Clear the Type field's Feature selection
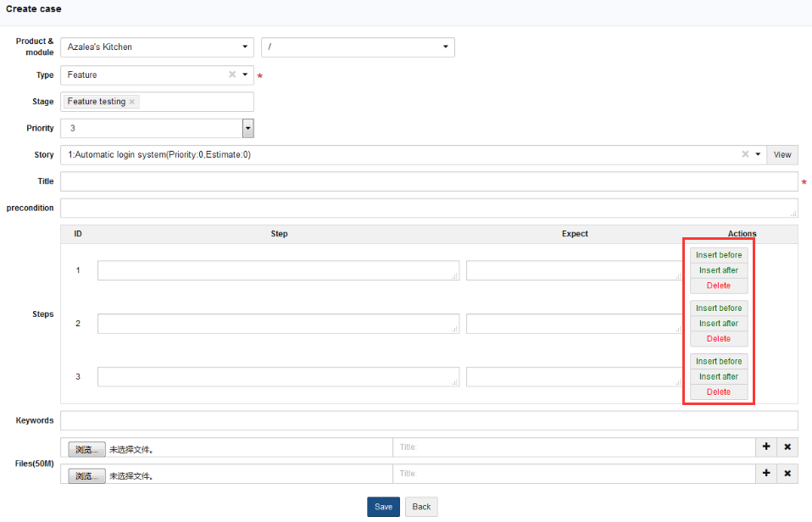 [x=232, y=75]
